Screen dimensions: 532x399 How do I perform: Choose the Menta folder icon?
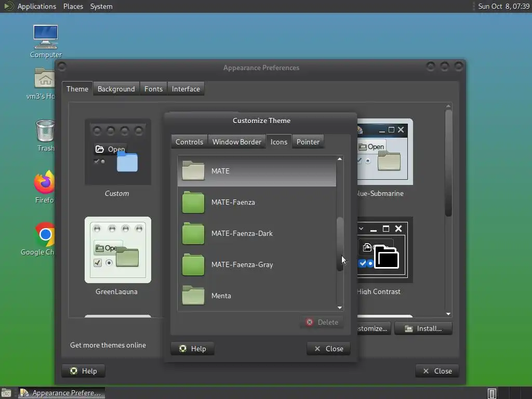193,296
